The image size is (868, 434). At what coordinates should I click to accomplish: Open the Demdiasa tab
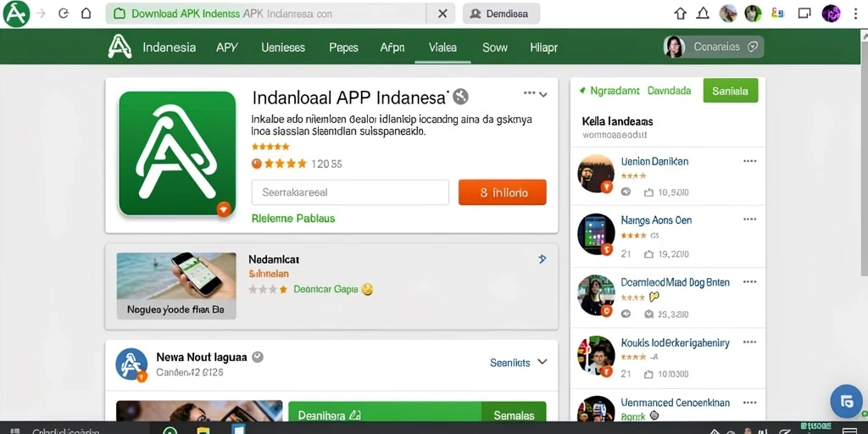(501, 14)
